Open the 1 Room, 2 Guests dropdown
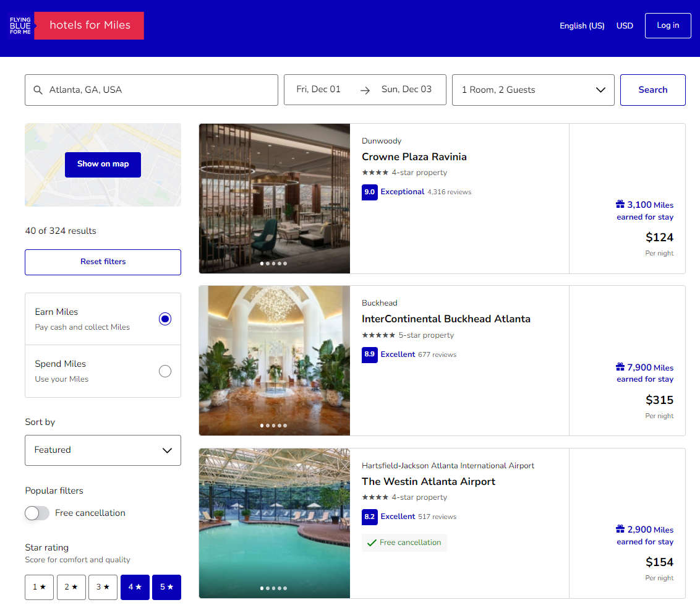 click(533, 90)
